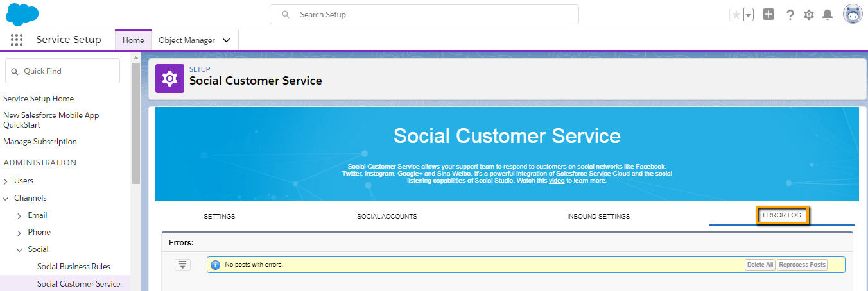Open the notifications bell icon
Image resolution: width=868 pixels, height=291 pixels.
828,14
